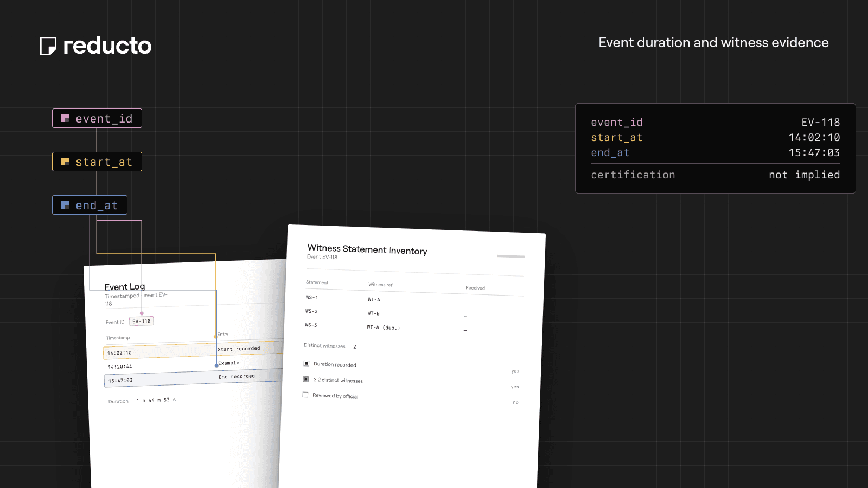This screenshot has height=488, width=868.
Task: Toggle the ≥ 2 distinct witnesses checkbox
Action: (x=306, y=379)
